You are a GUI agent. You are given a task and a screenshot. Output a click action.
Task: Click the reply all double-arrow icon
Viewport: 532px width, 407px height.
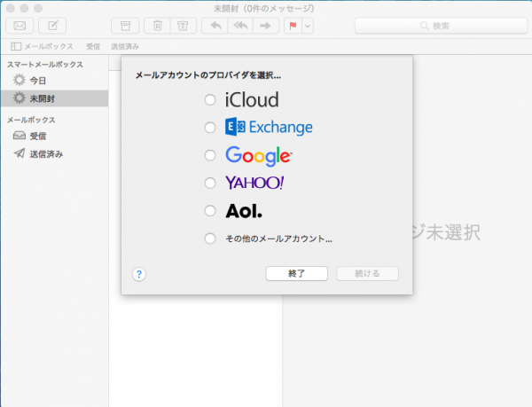(x=240, y=26)
